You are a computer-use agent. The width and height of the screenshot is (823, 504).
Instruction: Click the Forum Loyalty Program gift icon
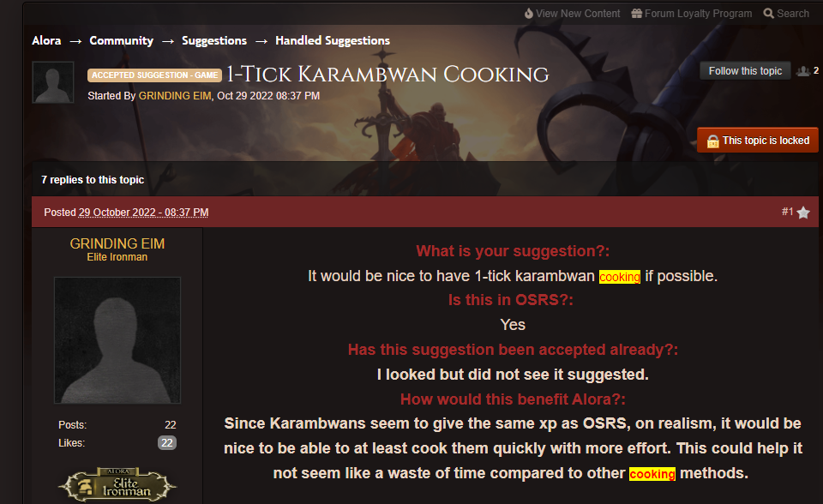tap(637, 13)
